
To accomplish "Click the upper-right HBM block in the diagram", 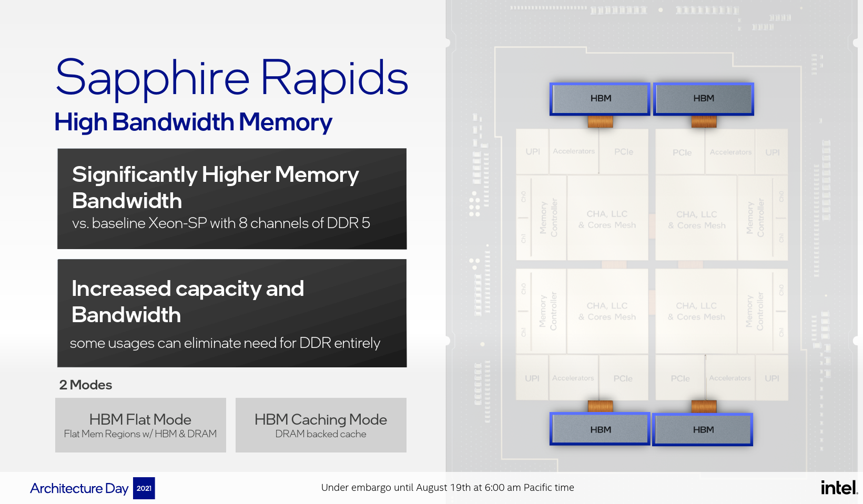I will (x=703, y=99).
